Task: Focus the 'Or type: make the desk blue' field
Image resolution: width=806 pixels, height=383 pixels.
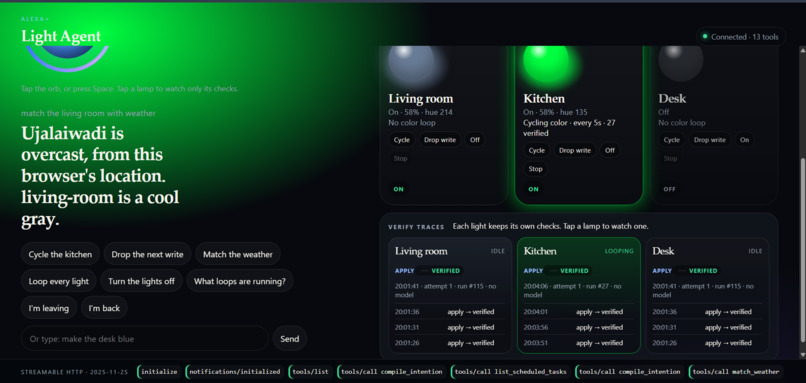Action: click(x=144, y=338)
